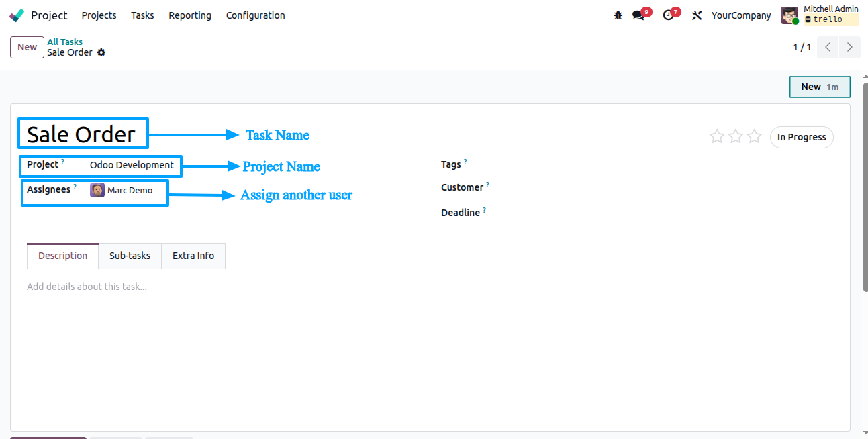868x439 pixels.
Task: Open the Reporting menu
Action: [x=190, y=15]
